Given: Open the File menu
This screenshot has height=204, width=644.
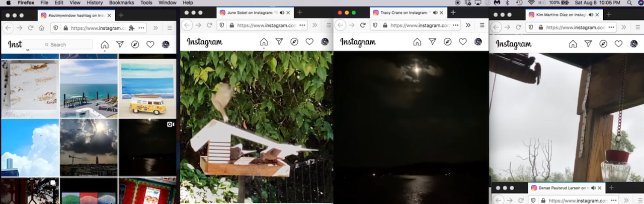Looking at the screenshot, I should tap(44, 3).
